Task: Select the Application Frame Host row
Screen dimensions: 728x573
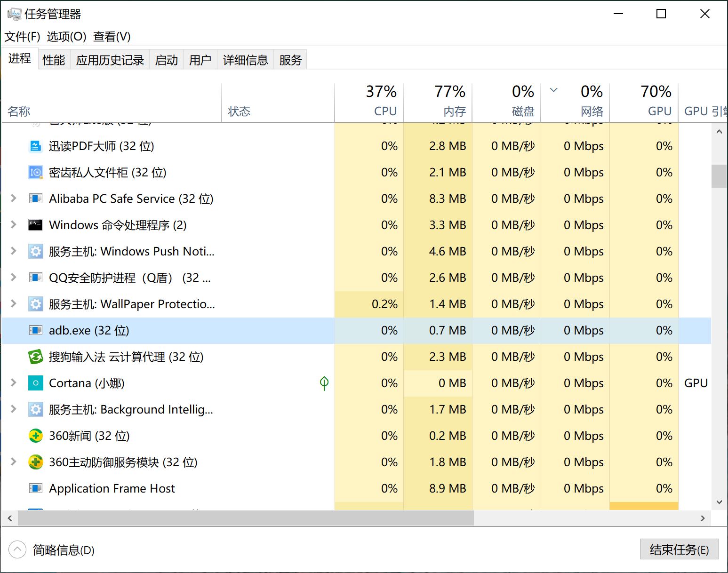Action: click(356, 489)
